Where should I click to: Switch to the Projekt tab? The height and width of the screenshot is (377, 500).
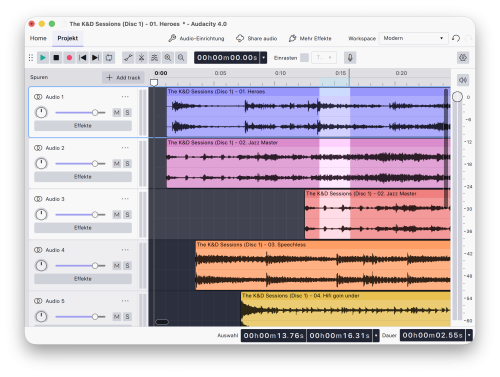[68, 38]
